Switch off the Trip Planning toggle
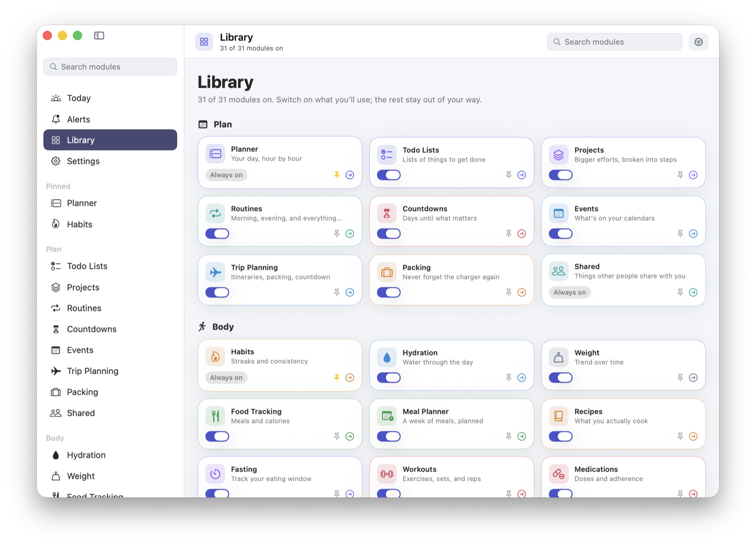The height and width of the screenshot is (546, 756). 217,292
